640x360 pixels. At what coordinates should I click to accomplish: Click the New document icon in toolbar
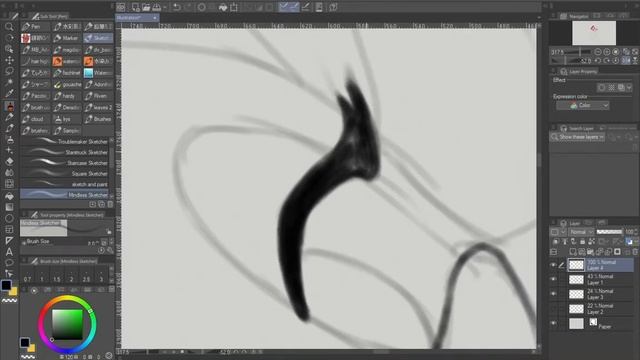tap(135, 7)
